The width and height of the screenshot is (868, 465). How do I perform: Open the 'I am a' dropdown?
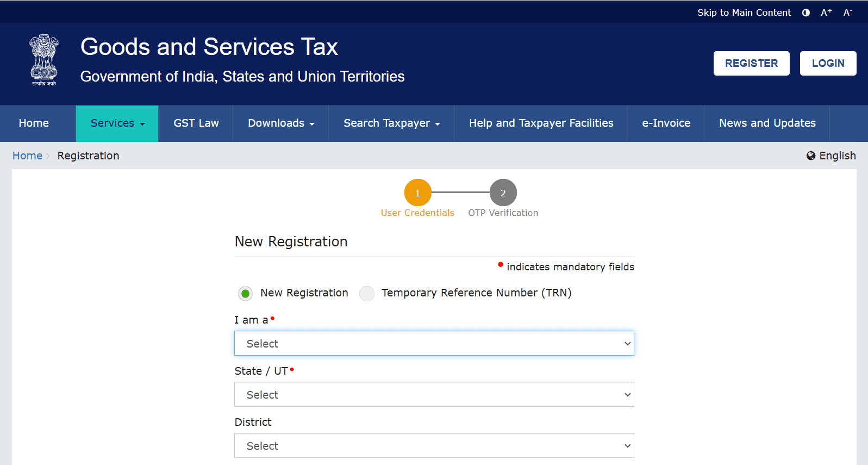(x=433, y=343)
